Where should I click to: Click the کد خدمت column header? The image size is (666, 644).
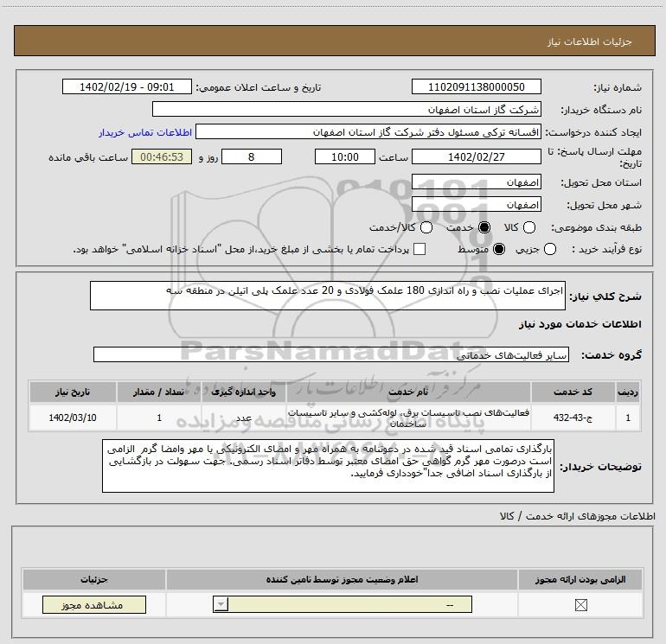pyautogui.click(x=573, y=392)
